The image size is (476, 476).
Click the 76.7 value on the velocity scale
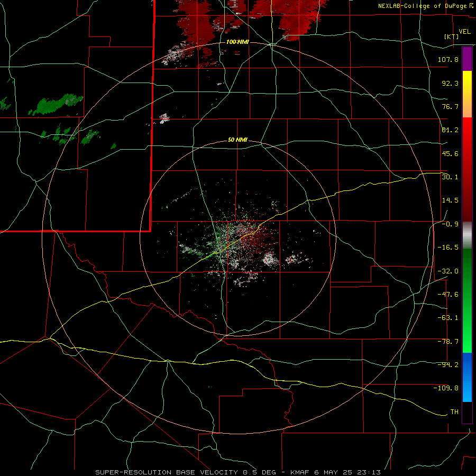[450, 106]
